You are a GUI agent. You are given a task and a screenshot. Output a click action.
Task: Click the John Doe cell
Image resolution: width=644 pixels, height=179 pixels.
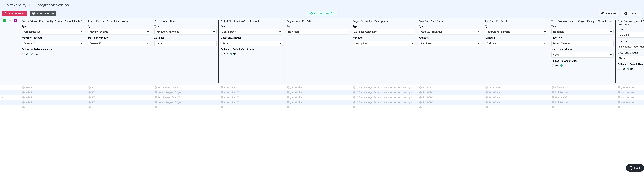(582, 87)
